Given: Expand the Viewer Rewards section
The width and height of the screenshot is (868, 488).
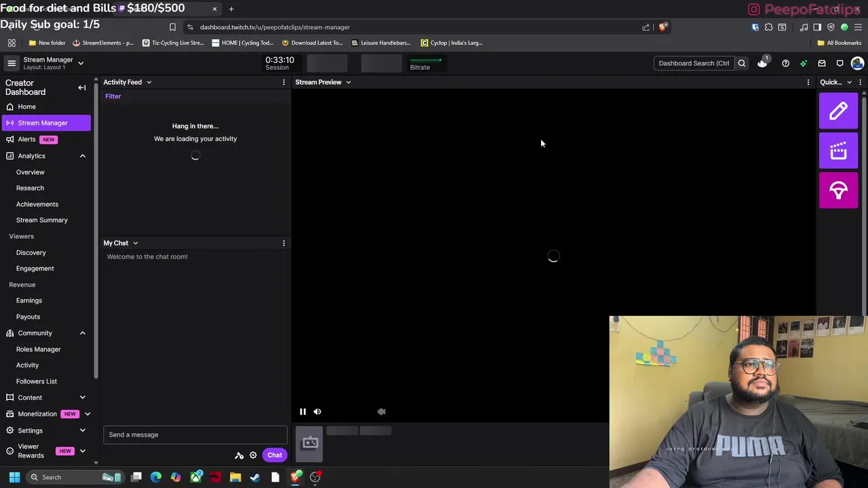Looking at the screenshot, I should click(83, 451).
